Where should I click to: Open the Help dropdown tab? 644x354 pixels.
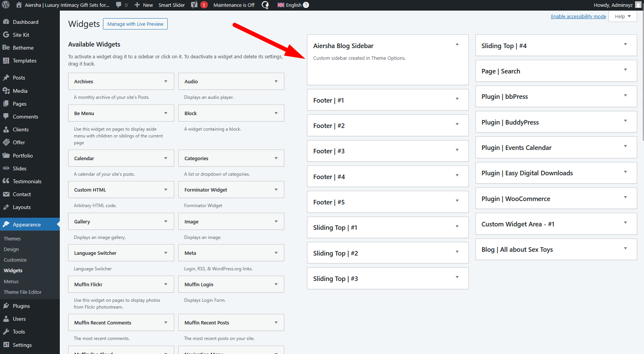coord(622,16)
